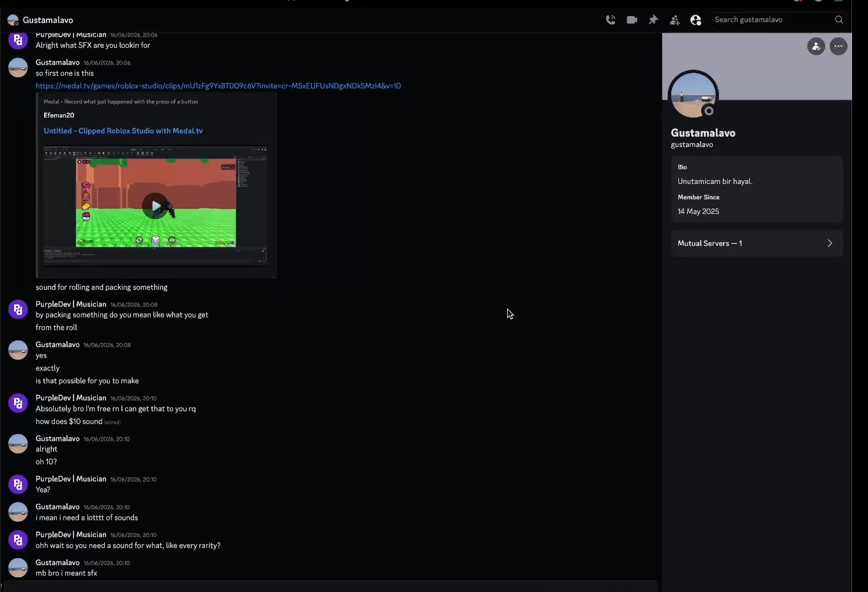The height and width of the screenshot is (592, 868).
Task: Click the Gustamalavo avatar beside 'i mean i need'
Action: (18, 512)
